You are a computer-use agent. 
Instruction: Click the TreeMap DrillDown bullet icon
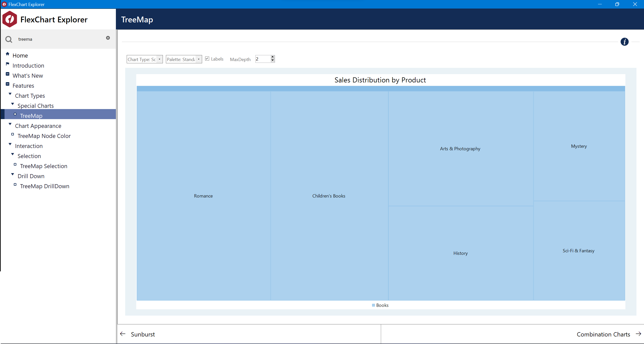15,184
